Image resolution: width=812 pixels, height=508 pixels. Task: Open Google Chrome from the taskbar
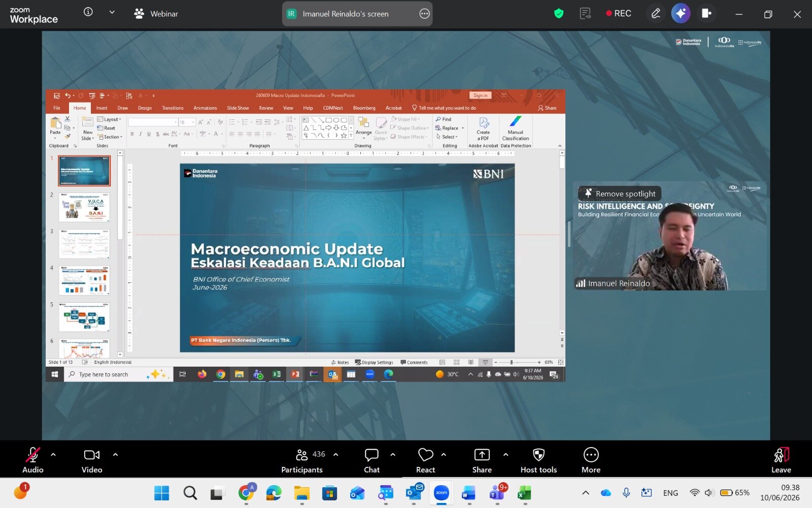point(246,493)
